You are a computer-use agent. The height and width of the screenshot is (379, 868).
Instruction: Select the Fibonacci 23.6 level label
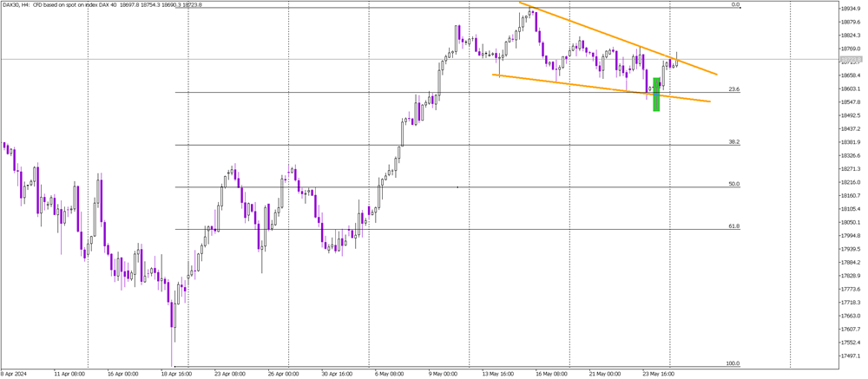tap(735, 89)
